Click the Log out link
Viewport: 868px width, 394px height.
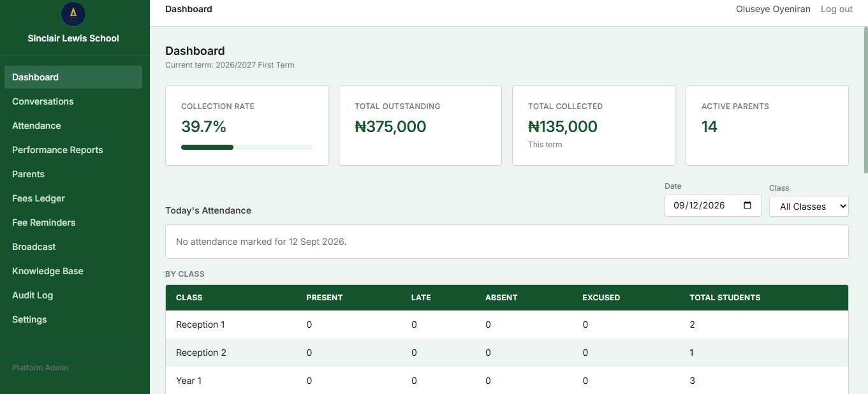pyautogui.click(x=837, y=9)
